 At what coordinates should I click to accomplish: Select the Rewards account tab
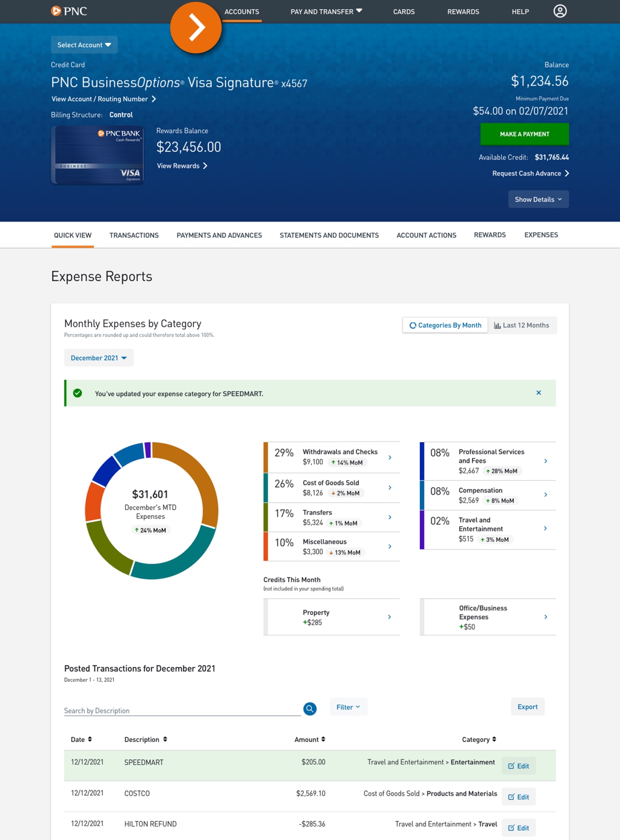(490, 234)
